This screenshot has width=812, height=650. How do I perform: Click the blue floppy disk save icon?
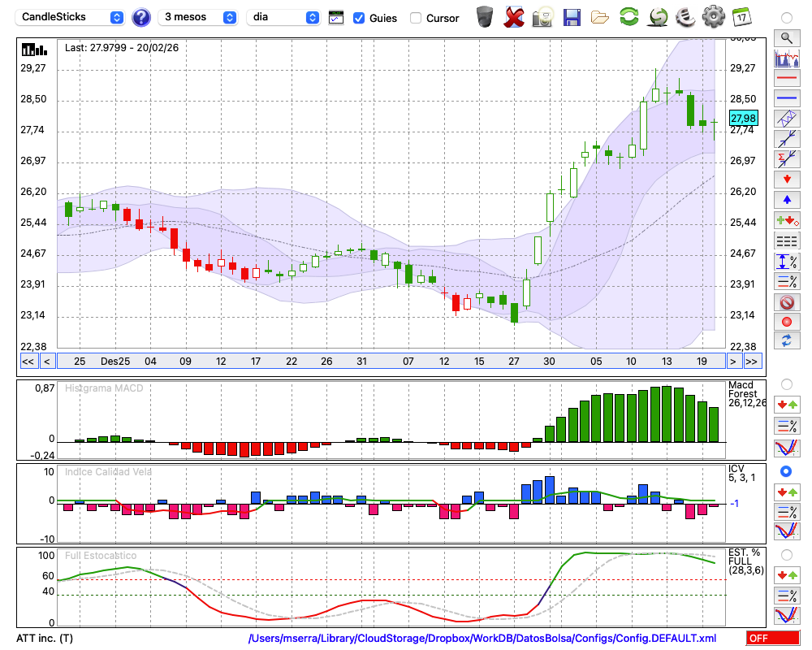pyautogui.click(x=572, y=17)
